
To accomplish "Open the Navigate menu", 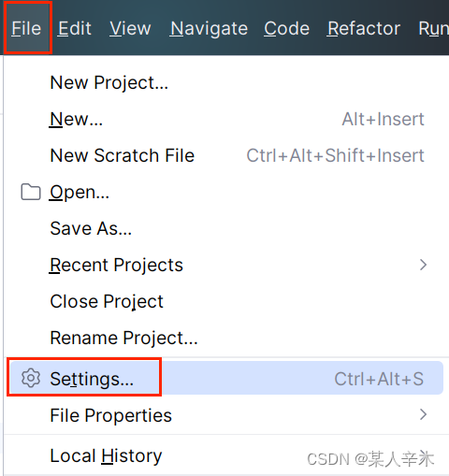I will [209, 28].
